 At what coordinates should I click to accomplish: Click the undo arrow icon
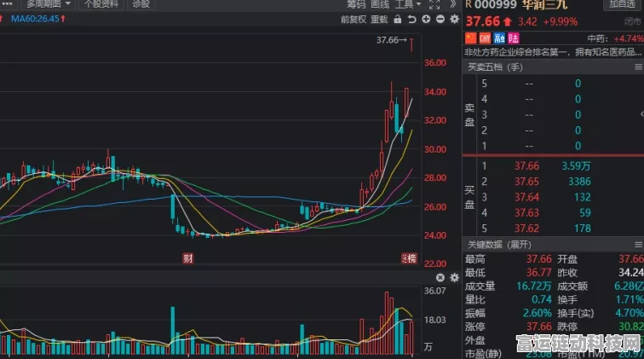(411, 19)
